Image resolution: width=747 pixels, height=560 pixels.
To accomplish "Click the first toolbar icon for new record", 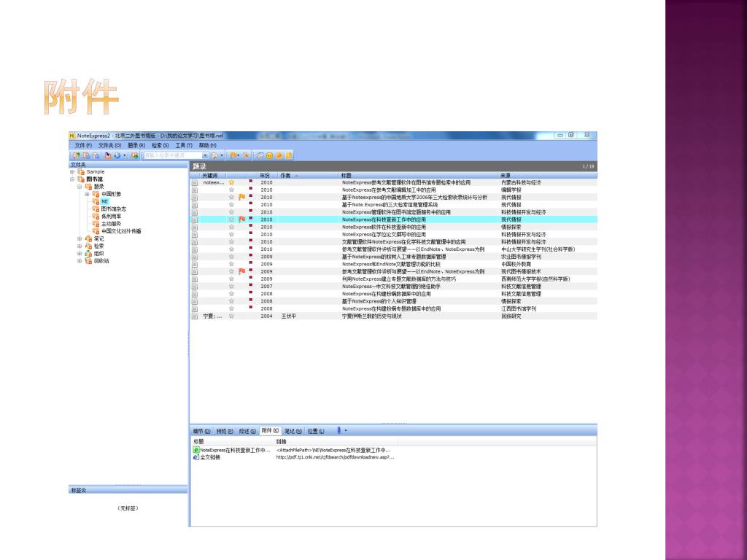I will tap(76, 155).
